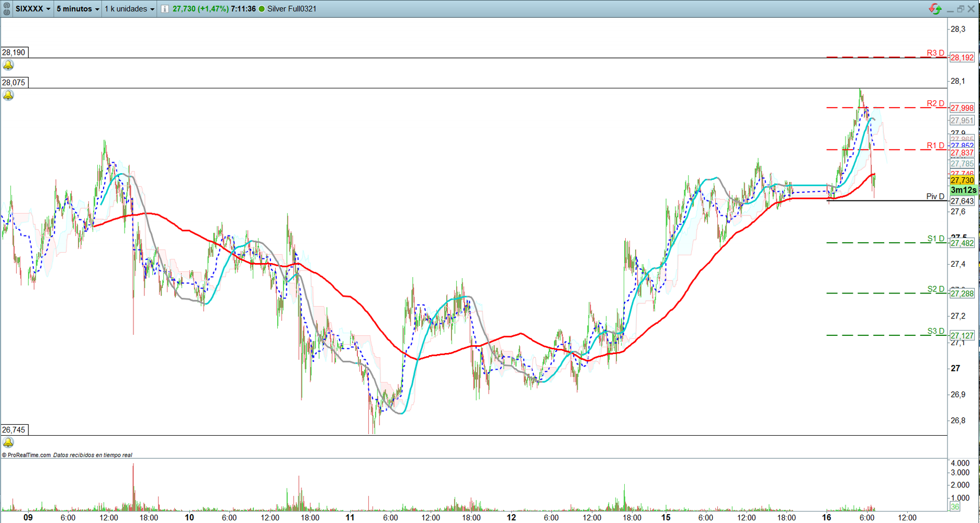Select the 28,075 alert price label
Image resolution: width=980 pixels, height=523 pixels.
tap(14, 83)
